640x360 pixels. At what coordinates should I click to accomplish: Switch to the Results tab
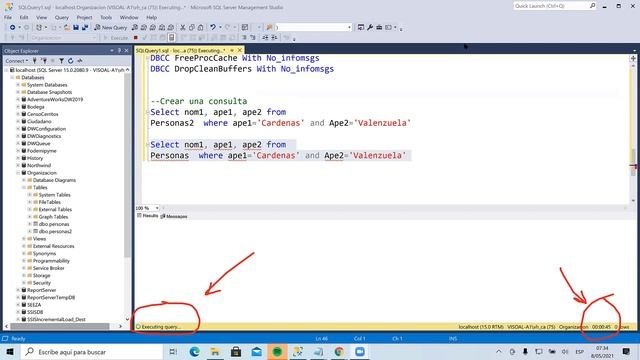click(148, 216)
